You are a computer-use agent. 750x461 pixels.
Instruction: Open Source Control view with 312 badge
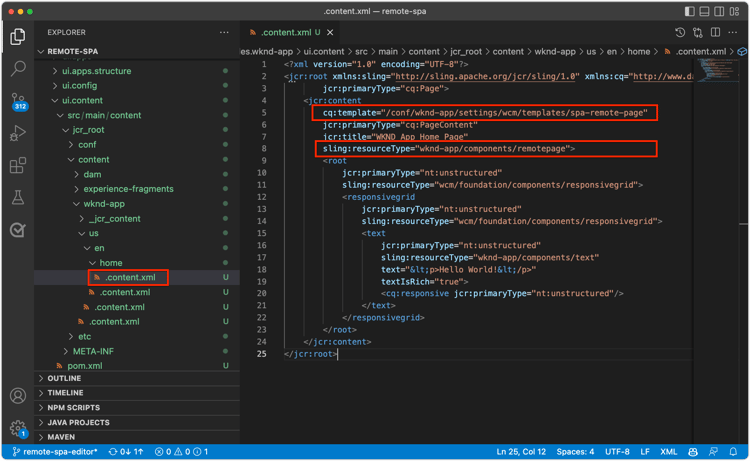click(x=18, y=101)
